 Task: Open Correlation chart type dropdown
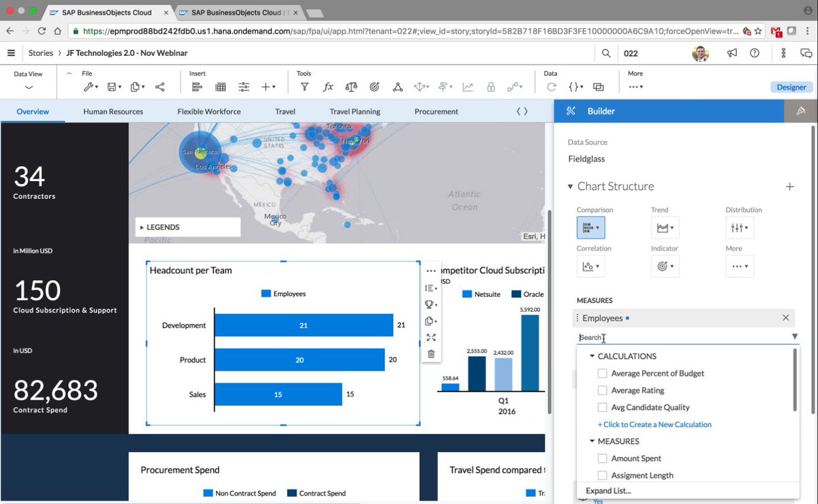coord(590,266)
